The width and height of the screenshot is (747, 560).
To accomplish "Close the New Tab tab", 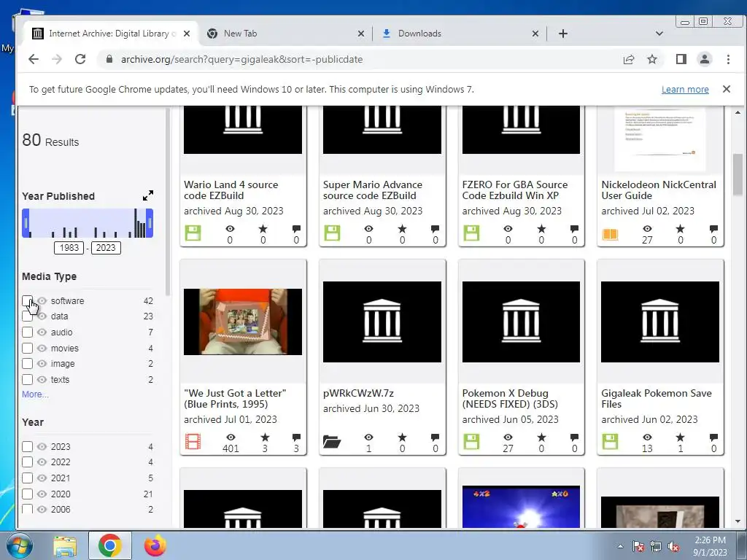I will [360, 34].
